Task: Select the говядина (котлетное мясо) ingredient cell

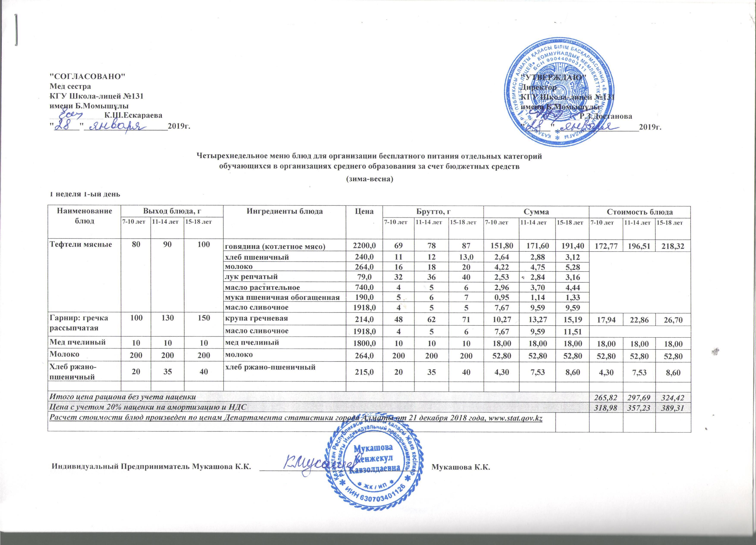Action: 275,247
